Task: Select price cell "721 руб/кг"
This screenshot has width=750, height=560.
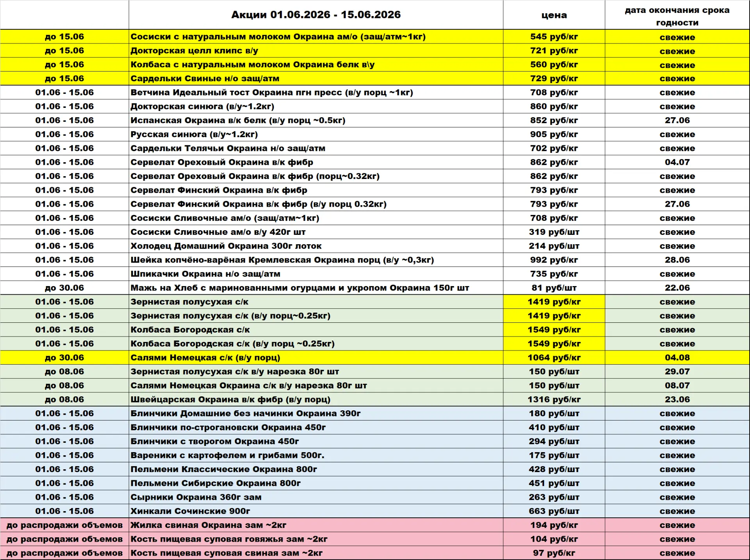Action: click(x=554, y=51)
